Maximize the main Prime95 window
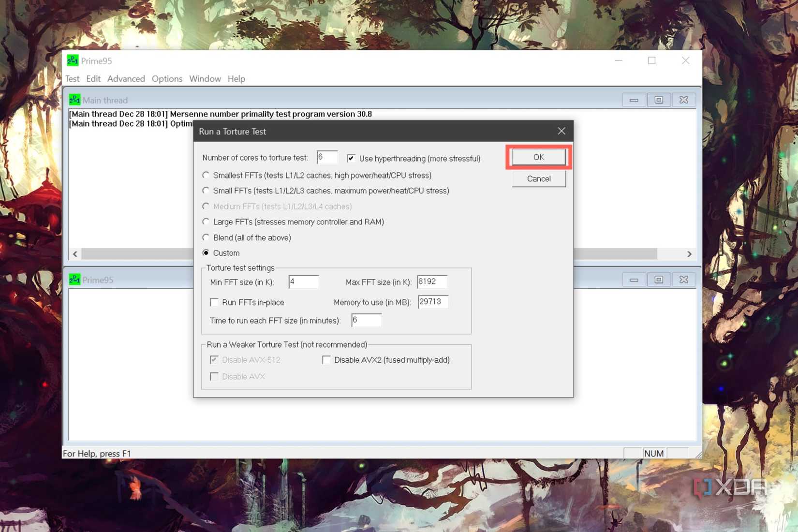Image resolution: width=798 pixels, height=532 pixels. pos(651,60)
